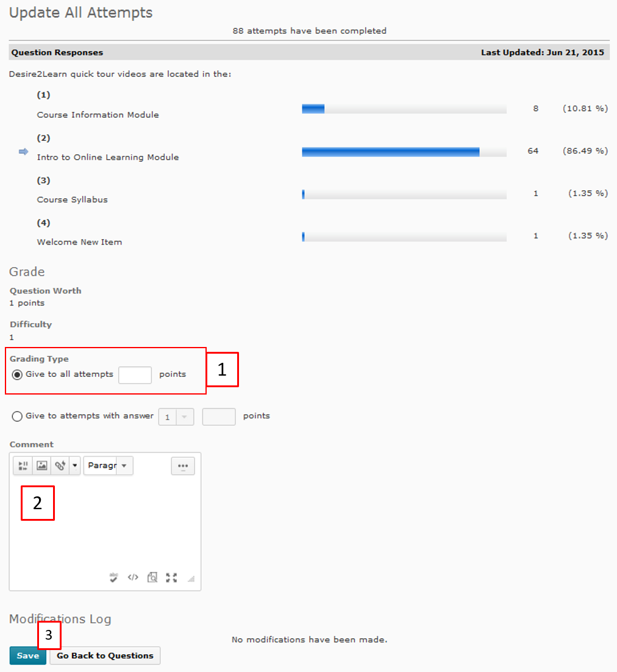Click the Insert Stuff media icon
The width and height of the screenshot is (617, 672).
(23, 466)
